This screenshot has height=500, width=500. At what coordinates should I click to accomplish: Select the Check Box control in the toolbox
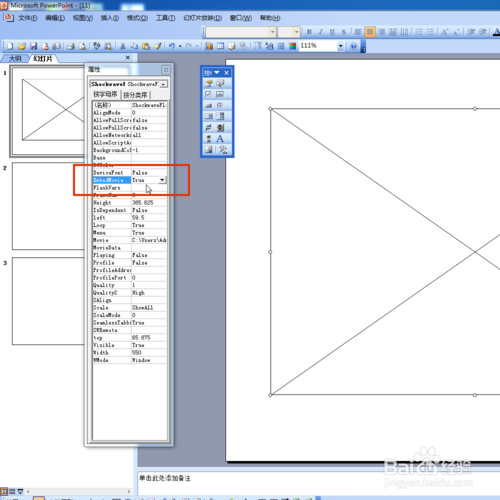(x=208, y=94)
